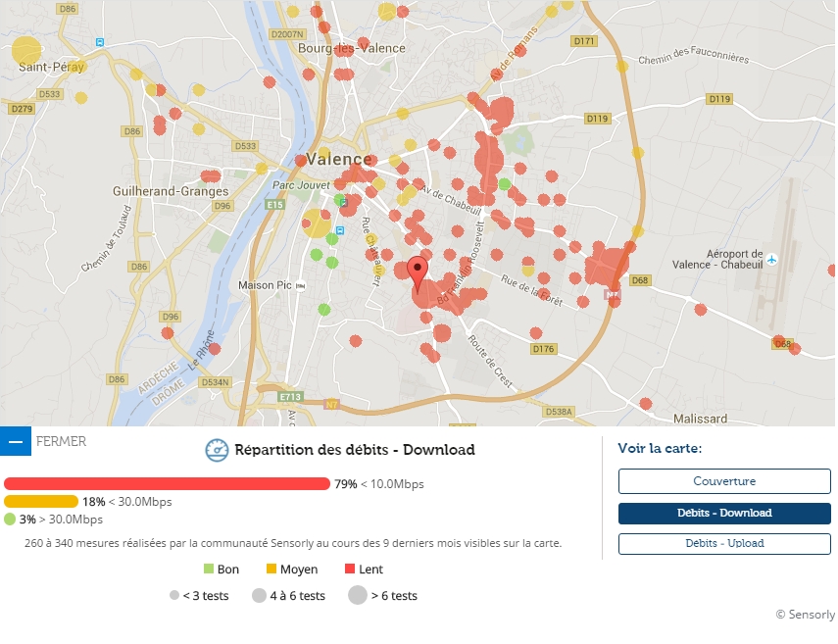Image resolution: width=838 pixels, height=644 pixels.
Task: Click the small grey '< 3 tests' circle
Action: [x=174, y=595]
